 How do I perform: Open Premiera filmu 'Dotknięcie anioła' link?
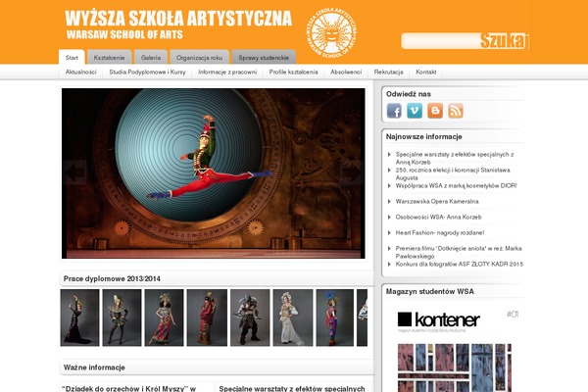click(x=459, y=252)
